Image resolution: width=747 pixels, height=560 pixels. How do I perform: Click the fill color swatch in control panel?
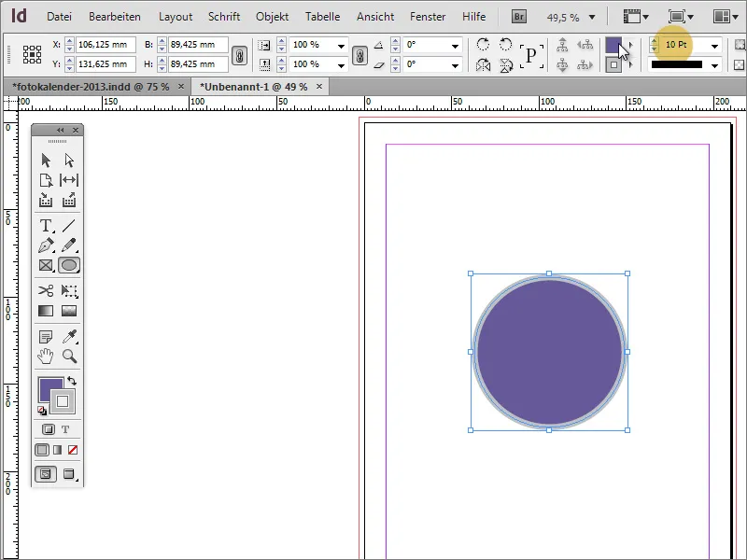click(613, 45)
